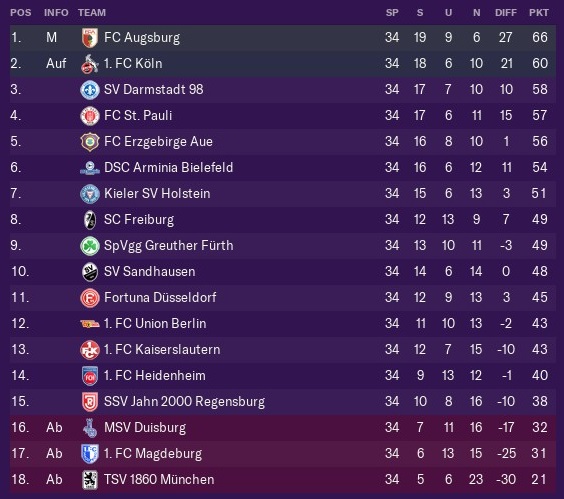Viewport: 564px width, 499px height.
Task: Click the FC Augsburg club crest
Action: click(x=90, y=38)
